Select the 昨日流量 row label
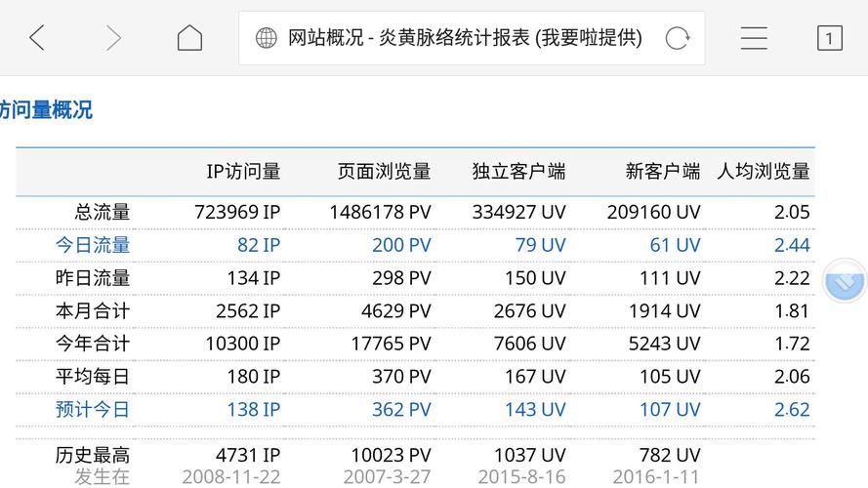 pos(93,278)
